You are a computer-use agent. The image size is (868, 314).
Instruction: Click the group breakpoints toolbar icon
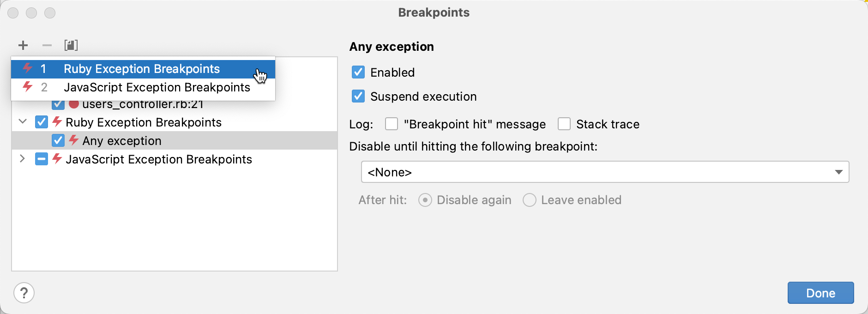(70, 45)
